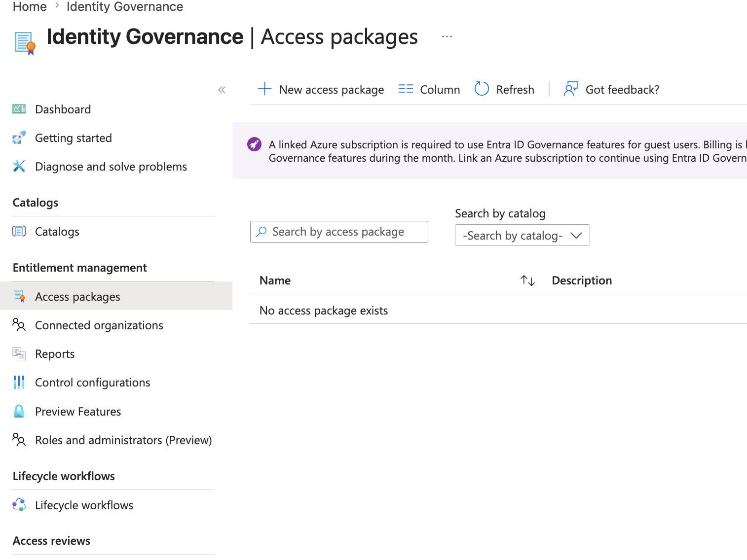747x560 pixels.
Task: Click the Catalogs item icon
Action: point(19,231)
